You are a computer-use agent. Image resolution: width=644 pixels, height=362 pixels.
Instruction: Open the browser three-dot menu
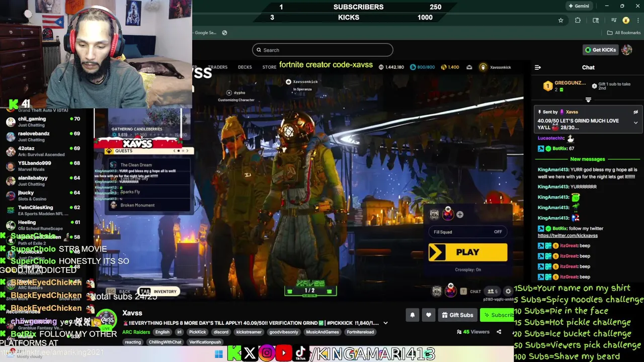(637, 21)
